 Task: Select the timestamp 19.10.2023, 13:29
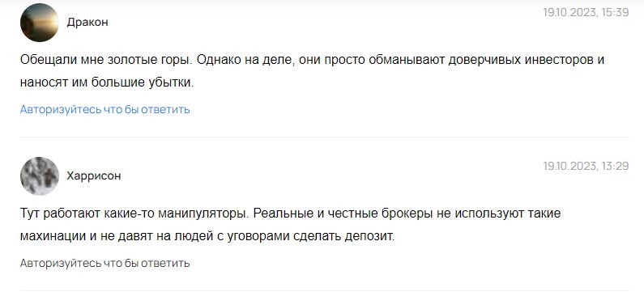[586, 166]
